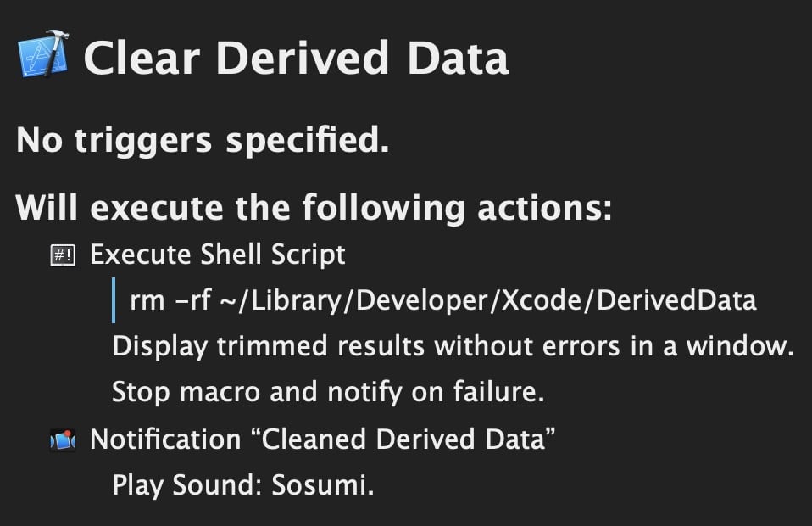812x526 pixels.
Task: Click the quoted "Cleaned Derived Data" notification title
Action: [x=409, y=439]
